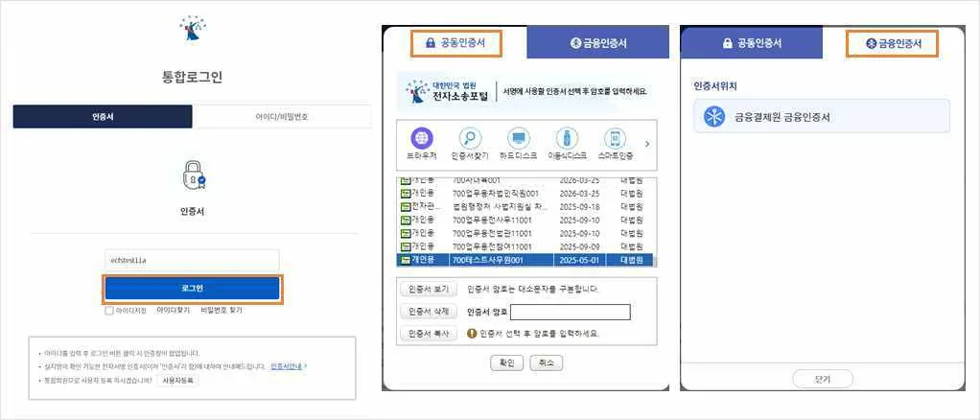980x420 pixels.
Task: Open the 금융인증서 tab in the 인증서위치 dialog
Action: pos(893,43)
